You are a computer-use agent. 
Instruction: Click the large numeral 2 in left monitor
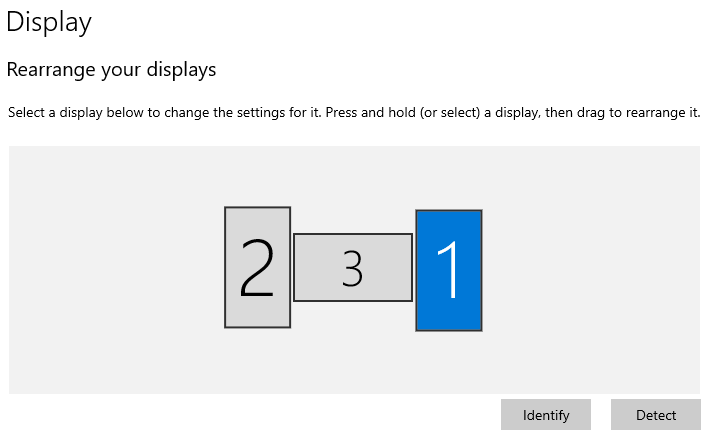click(257, 268)
